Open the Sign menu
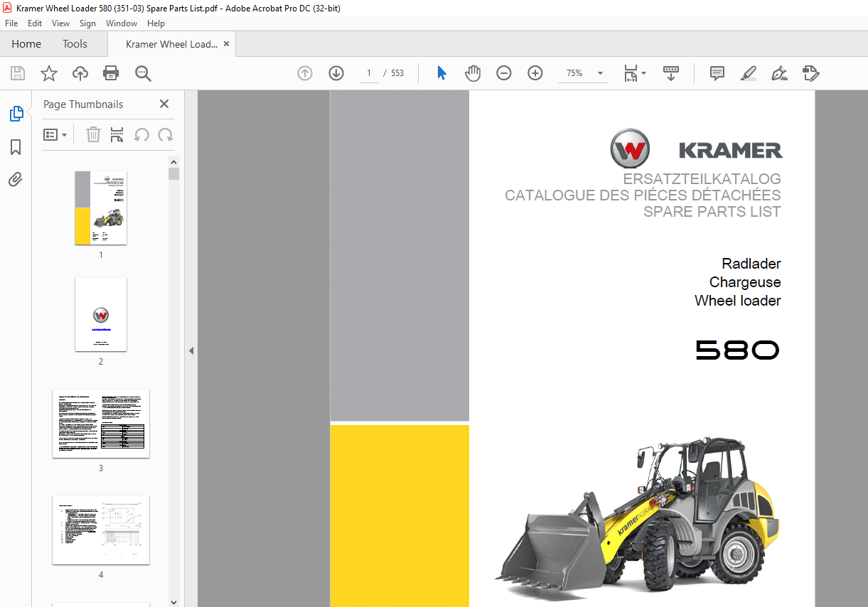 click(87, 23)
